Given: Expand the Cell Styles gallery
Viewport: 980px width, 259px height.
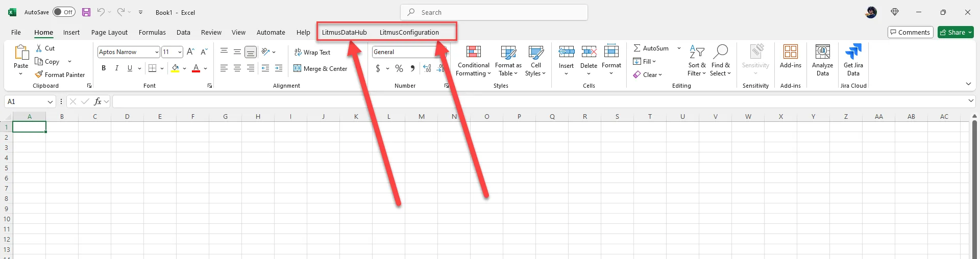Looking at the screenshot, I should click(x=535, y=60).
